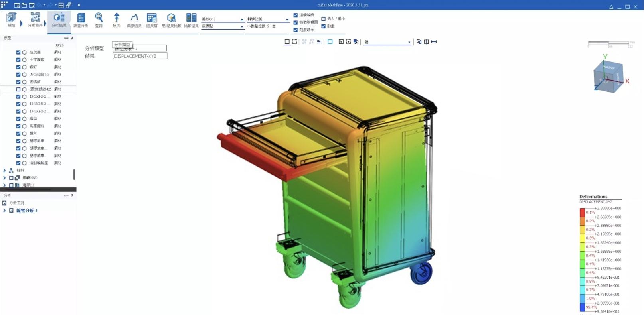Click the measure distance icon in view toolbar
This screenshot has height=315, width=644.
pyautogui.click(x=434, y=42)
